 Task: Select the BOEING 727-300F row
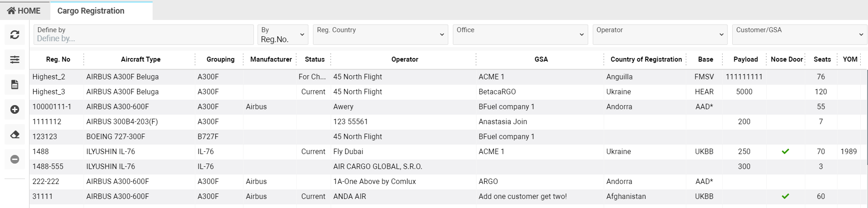(116, 136)
